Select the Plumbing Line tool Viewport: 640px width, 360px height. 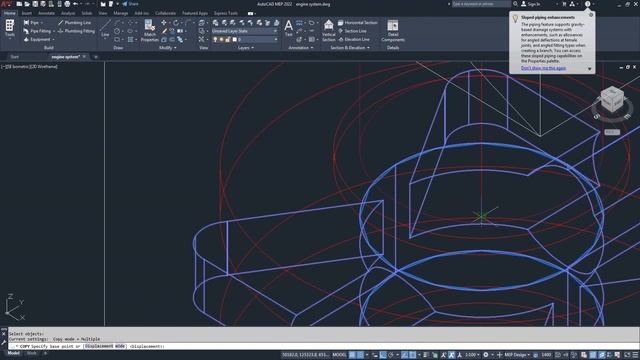click(x=75, y=23)
